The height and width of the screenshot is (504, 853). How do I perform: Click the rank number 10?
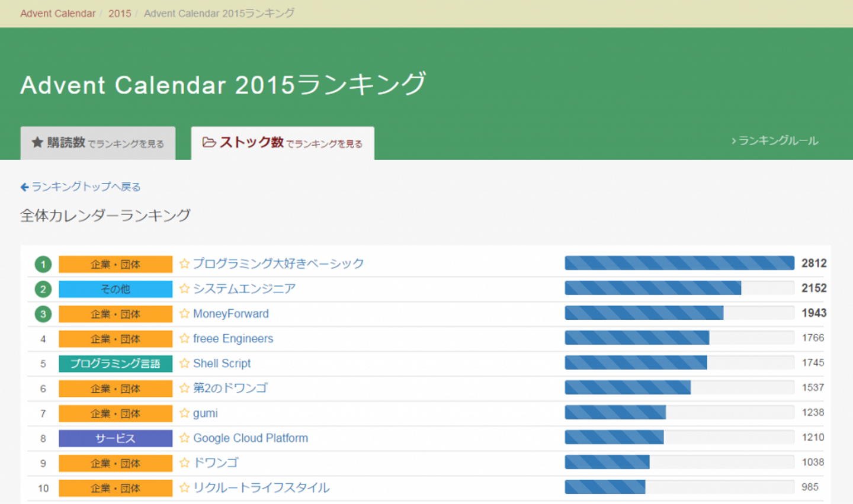click(x=43, y=489)
